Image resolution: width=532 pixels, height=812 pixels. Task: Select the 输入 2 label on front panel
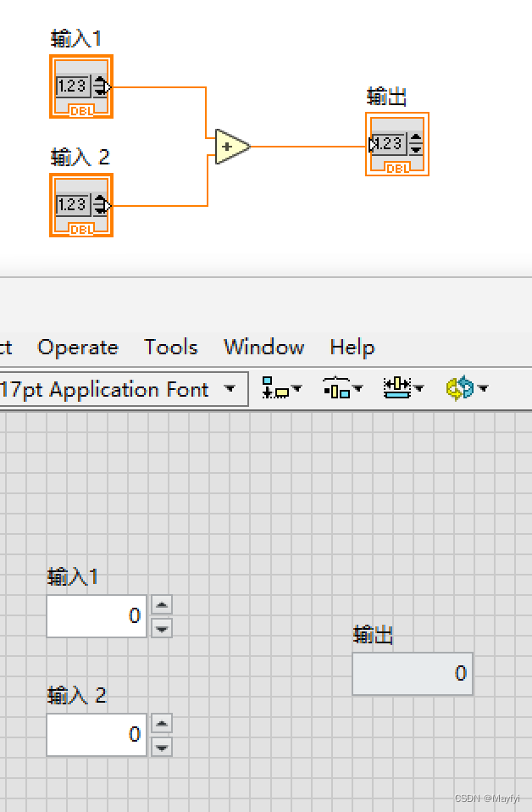[77, 695]
